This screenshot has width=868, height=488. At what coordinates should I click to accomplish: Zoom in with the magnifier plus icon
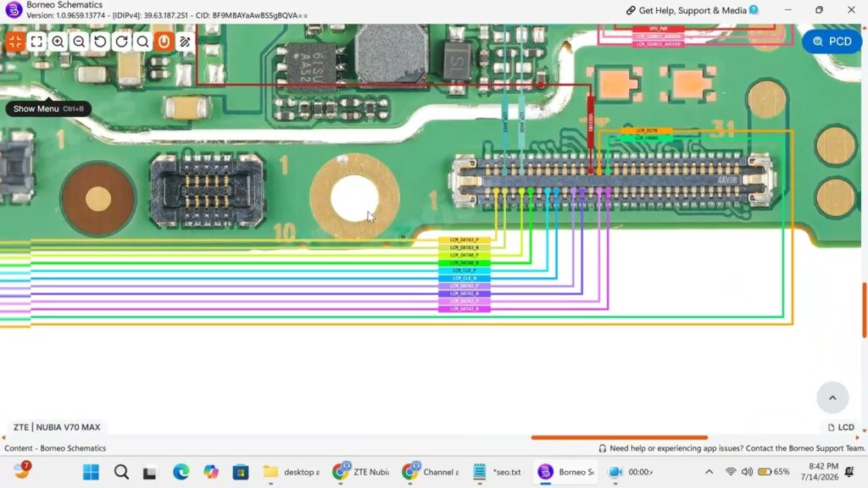point(58,42)
